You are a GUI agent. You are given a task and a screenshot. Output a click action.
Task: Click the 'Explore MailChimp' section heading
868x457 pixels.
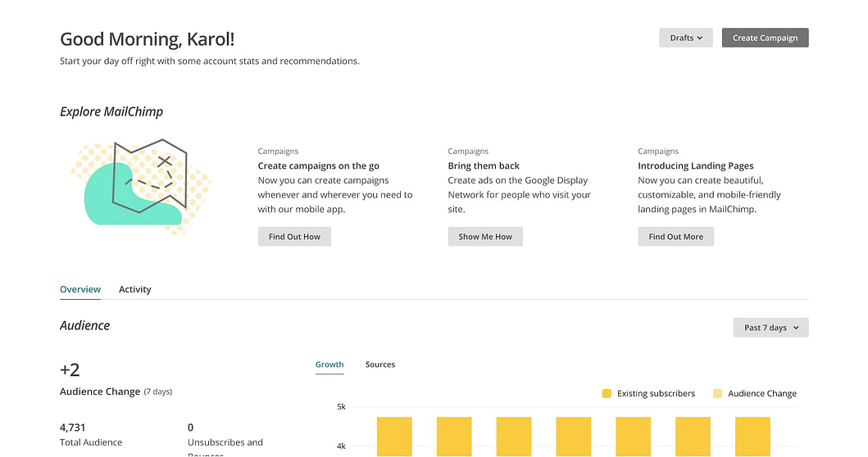111,111
